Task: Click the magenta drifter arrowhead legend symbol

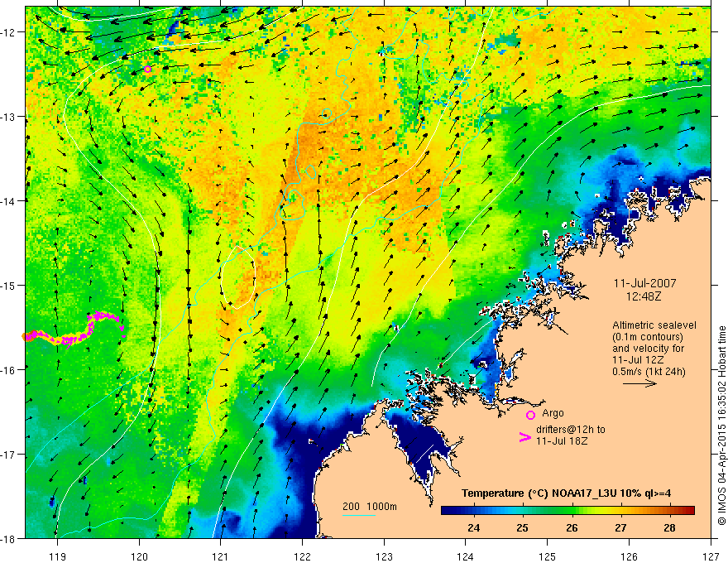Action: (524, 436)
